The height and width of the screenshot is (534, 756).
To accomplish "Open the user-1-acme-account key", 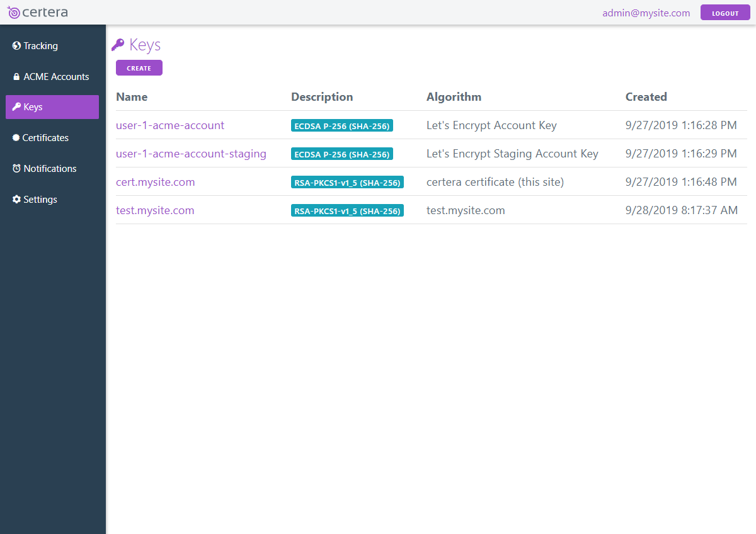I will tap(170, 125).
